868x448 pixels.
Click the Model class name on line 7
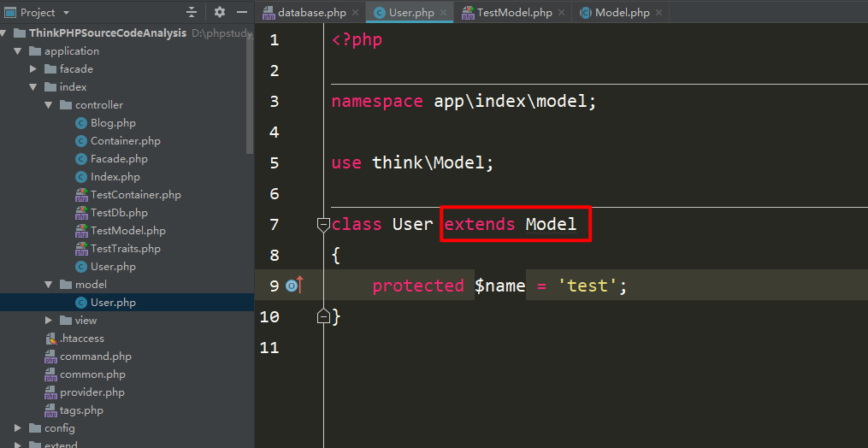(x=551, y=224)
